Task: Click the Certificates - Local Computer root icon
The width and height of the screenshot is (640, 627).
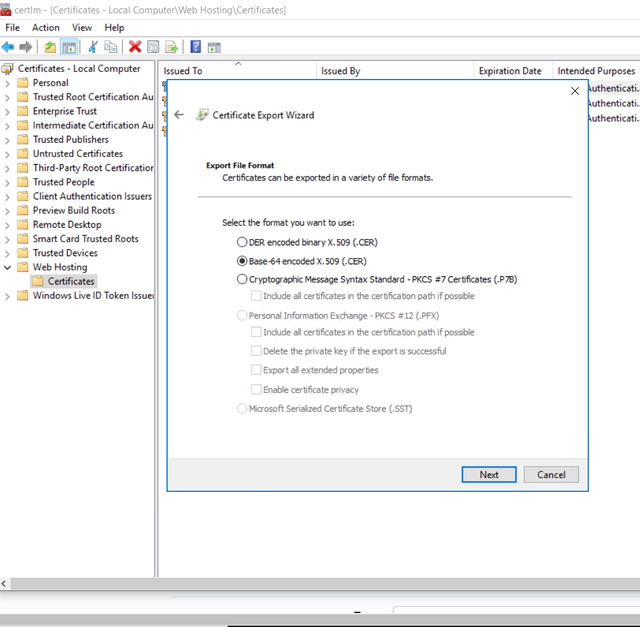Action: click(7, 69)
